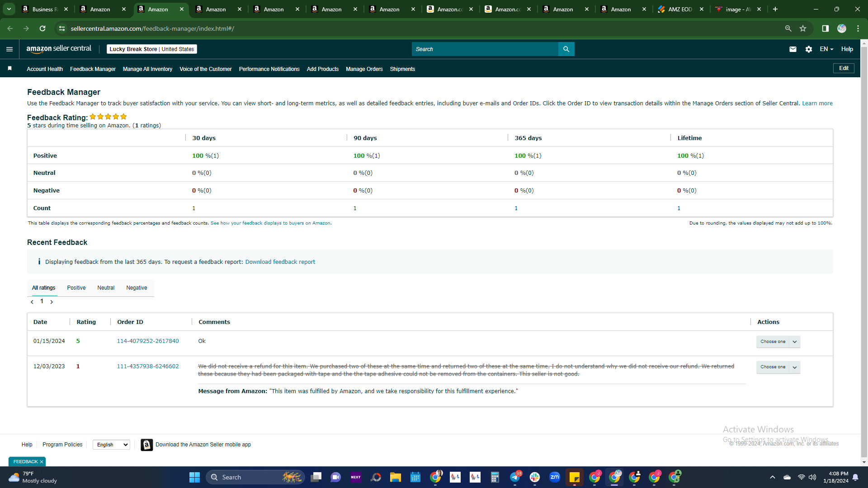Screen dimensions: 868x488
Task: Open Performance Notifications menu item
Action: [x=269, y=69]
